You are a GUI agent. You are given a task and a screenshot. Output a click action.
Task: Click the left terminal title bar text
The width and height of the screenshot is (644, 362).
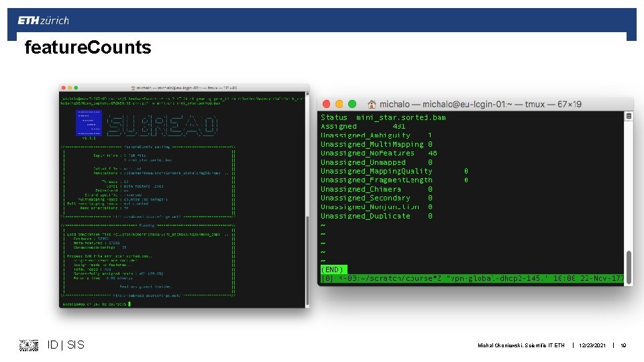tap(184, 88)
